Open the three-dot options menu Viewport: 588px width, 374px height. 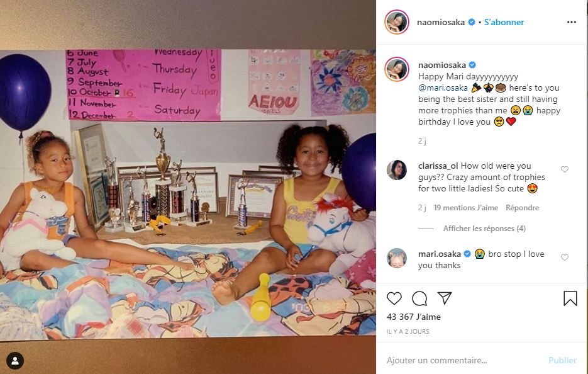[x=572, y=22]
